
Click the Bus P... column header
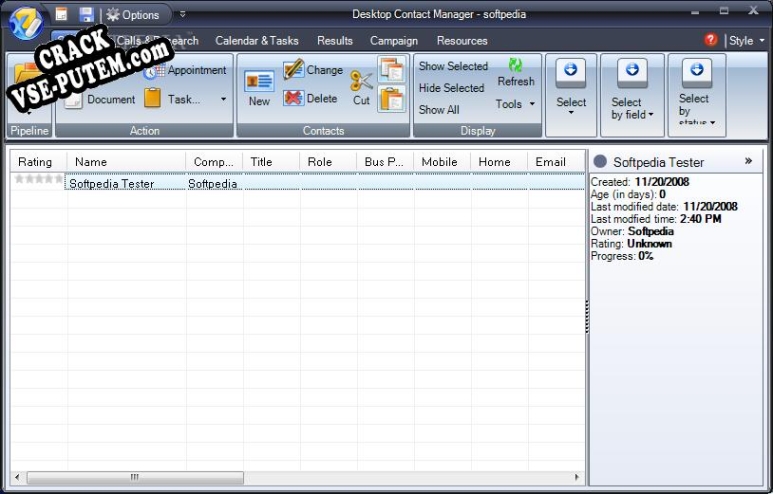pos(386,162)
